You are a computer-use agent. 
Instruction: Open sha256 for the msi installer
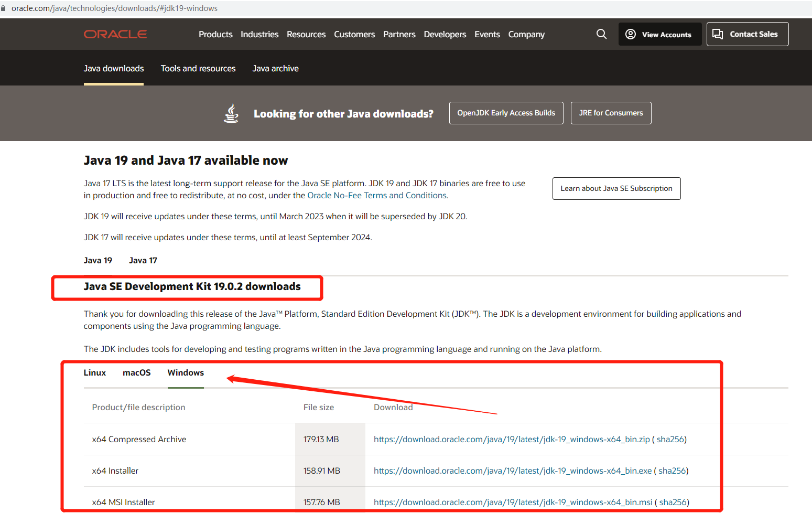click(673, 502)
